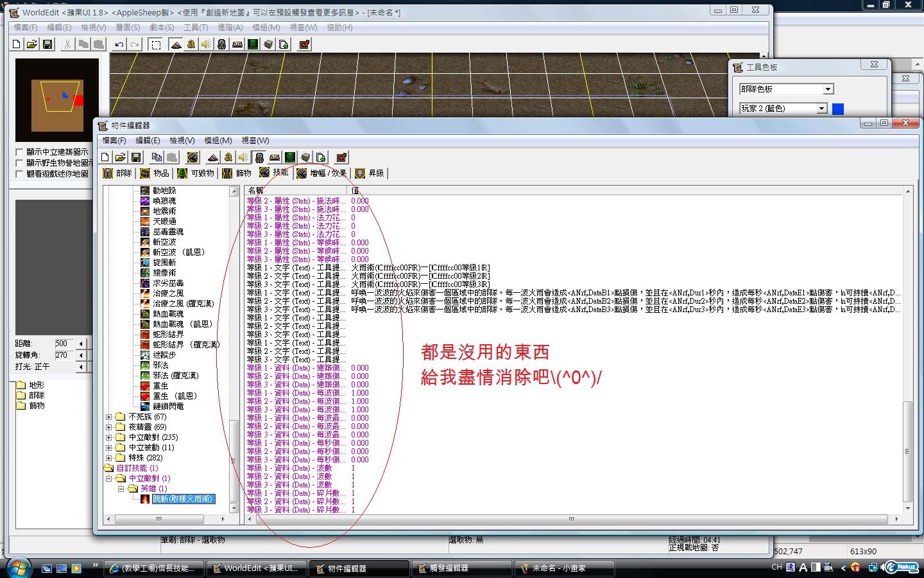The height and width of the screenshot is (578, 924).
Task: Click fist ability icon in Object Editor toolbar
Action: pyautogui.click(x=192, y=157)
